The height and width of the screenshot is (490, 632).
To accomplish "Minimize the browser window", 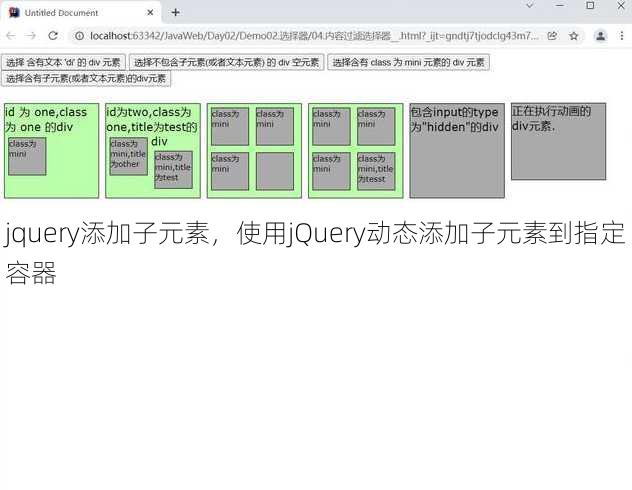I will tap(560, 5).
